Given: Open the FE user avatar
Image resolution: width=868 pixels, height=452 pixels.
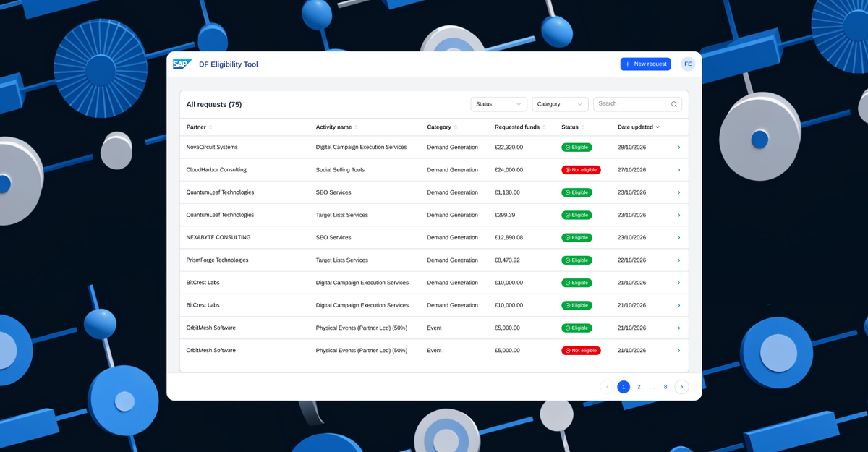Looking at the screenshot, I should [x=688, y=64].
